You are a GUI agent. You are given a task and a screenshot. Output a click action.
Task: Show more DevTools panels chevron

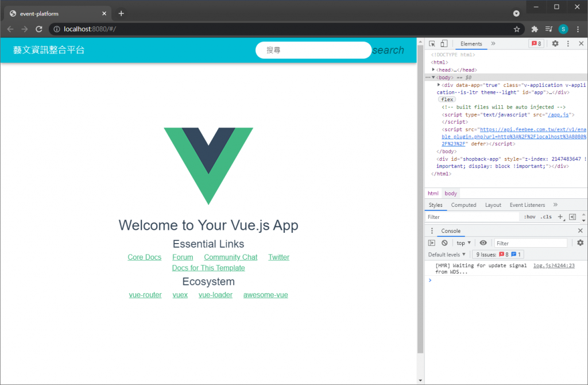[493, 44]
